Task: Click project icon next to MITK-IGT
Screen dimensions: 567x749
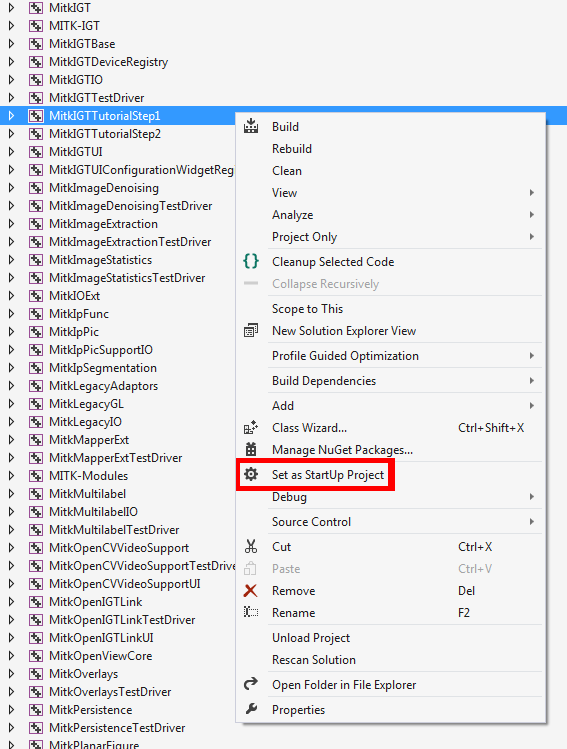Action: (35, 26)
